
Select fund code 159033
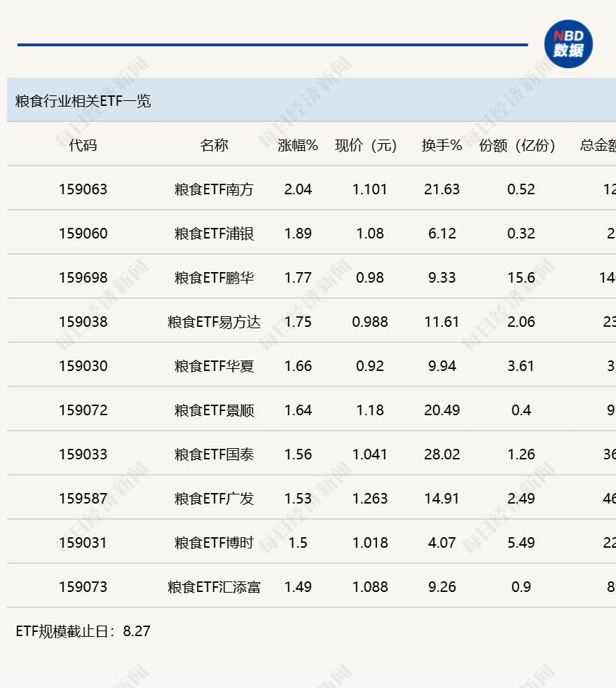[83, 454]
